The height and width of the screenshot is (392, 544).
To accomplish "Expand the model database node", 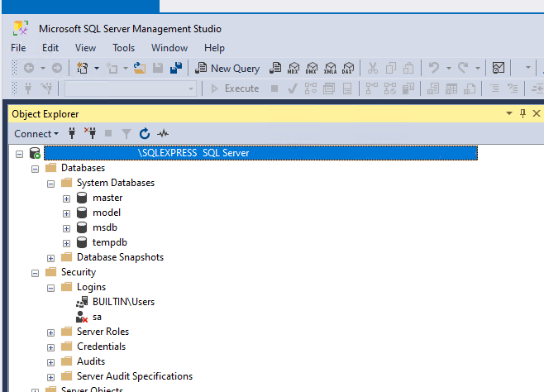I will (x=66, y=213).
